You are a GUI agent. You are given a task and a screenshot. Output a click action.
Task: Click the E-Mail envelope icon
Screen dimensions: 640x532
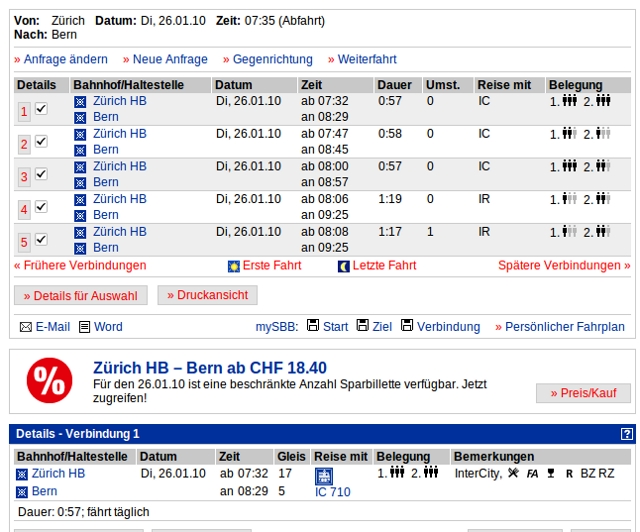click(26, 327)
